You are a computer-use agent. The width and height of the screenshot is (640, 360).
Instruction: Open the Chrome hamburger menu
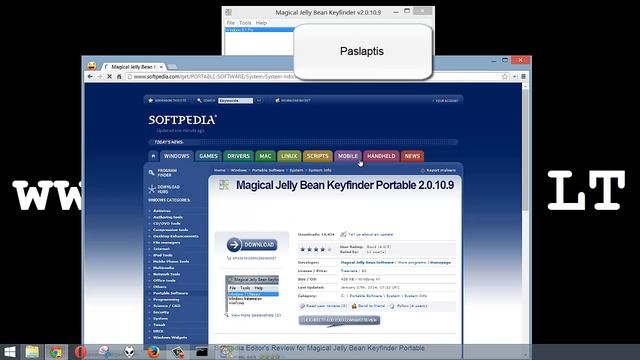523,76
